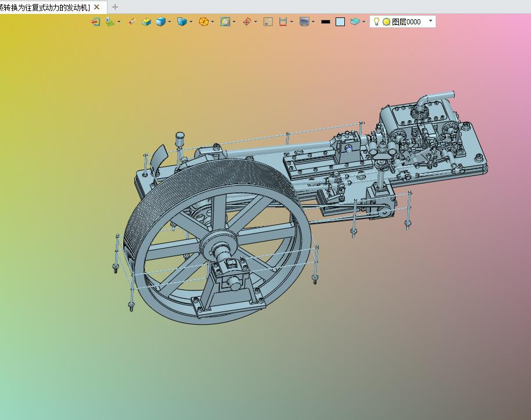
Task: Open the red crosshair icon dropdown
Action: tap(255, 22)
